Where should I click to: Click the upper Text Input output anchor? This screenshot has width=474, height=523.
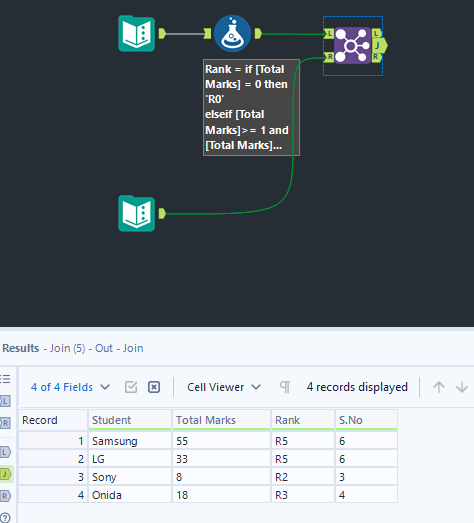(162, 33)
